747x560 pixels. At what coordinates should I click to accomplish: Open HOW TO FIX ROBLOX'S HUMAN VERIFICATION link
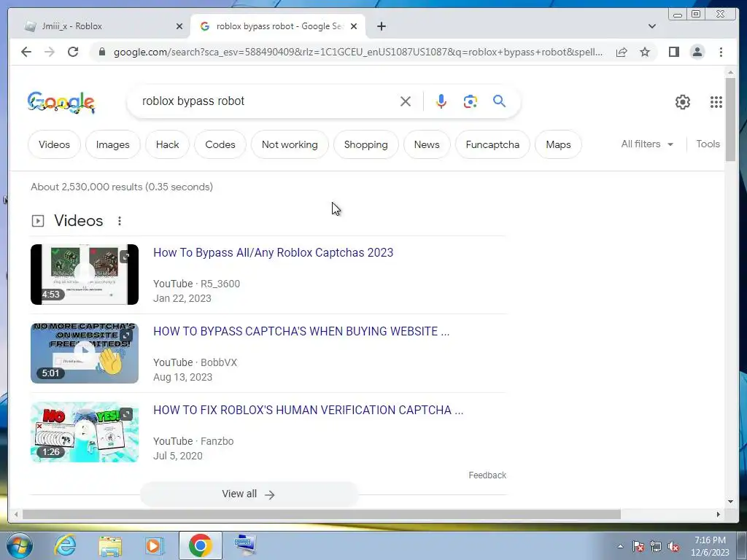pos(309,410)
